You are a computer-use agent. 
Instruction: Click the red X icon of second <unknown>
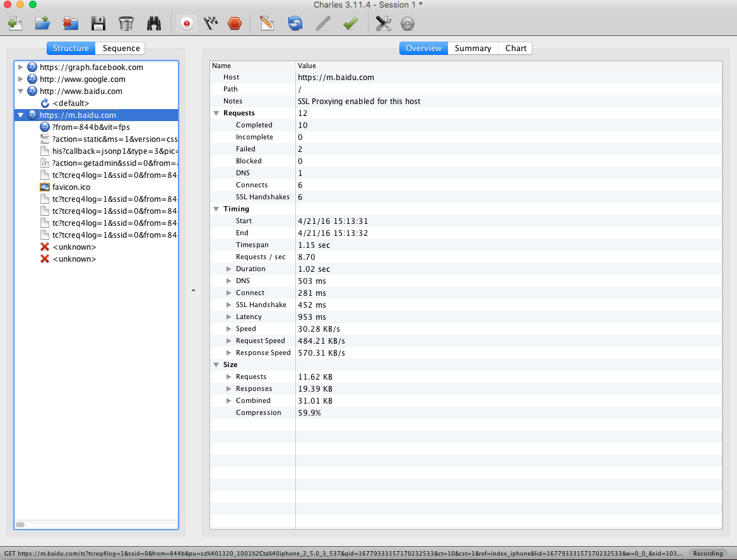pos(45,259)
